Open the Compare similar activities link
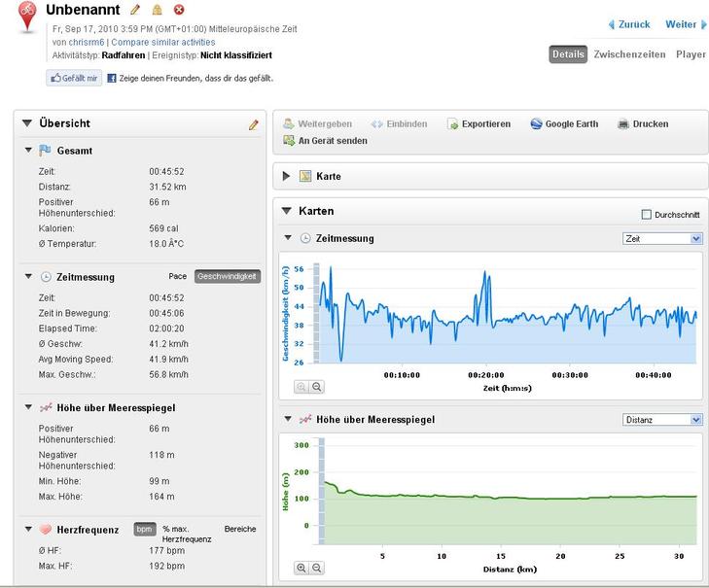 (x=162, y=43)
